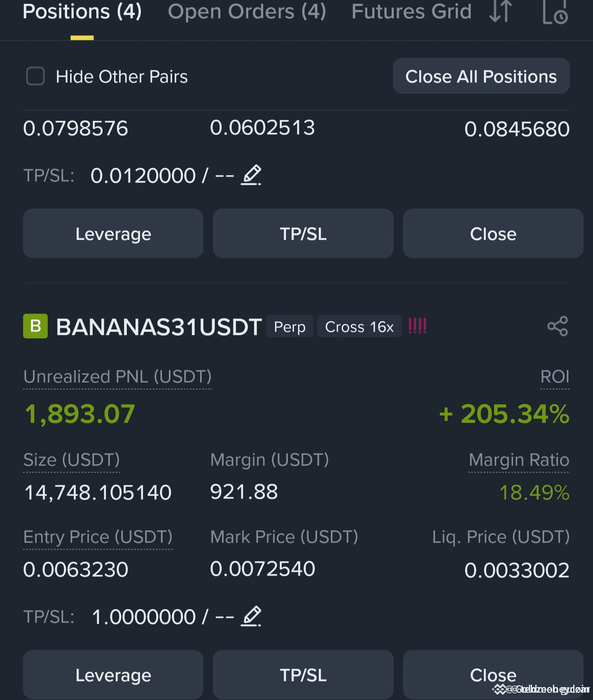The height and width of the screenshot is (700, 593).
Task: Share the BANANAS31USDT position
Action: [558, 326]
